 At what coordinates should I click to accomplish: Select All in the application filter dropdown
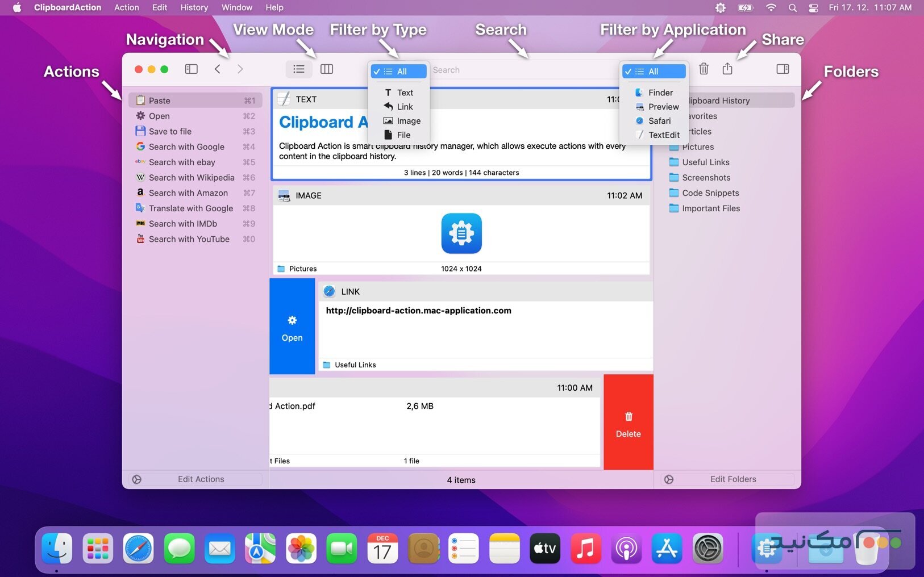tap(654, 71)
